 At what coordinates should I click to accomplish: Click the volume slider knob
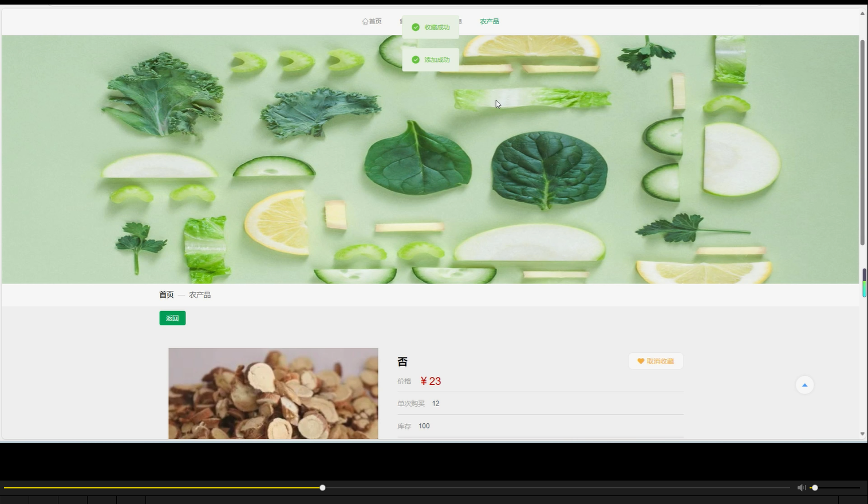(815, 487)
